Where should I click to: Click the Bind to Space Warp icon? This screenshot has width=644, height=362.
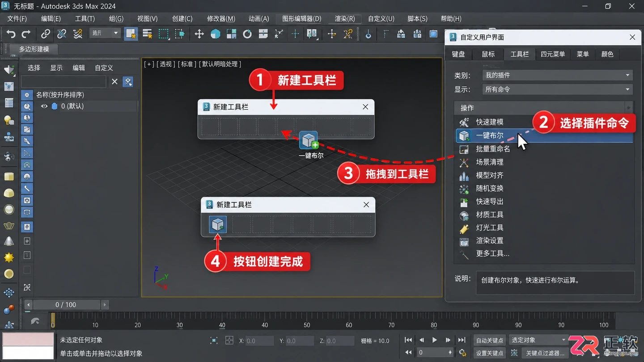coord(78,34)
